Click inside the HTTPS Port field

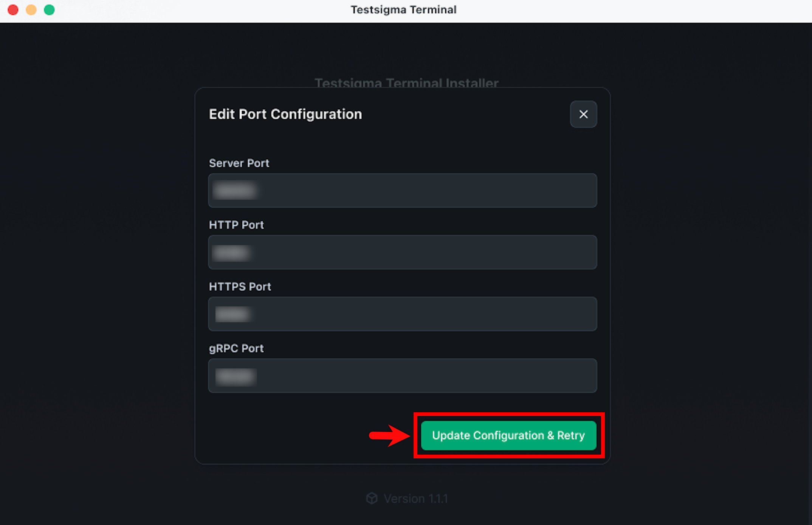click(x=402, y=314)
